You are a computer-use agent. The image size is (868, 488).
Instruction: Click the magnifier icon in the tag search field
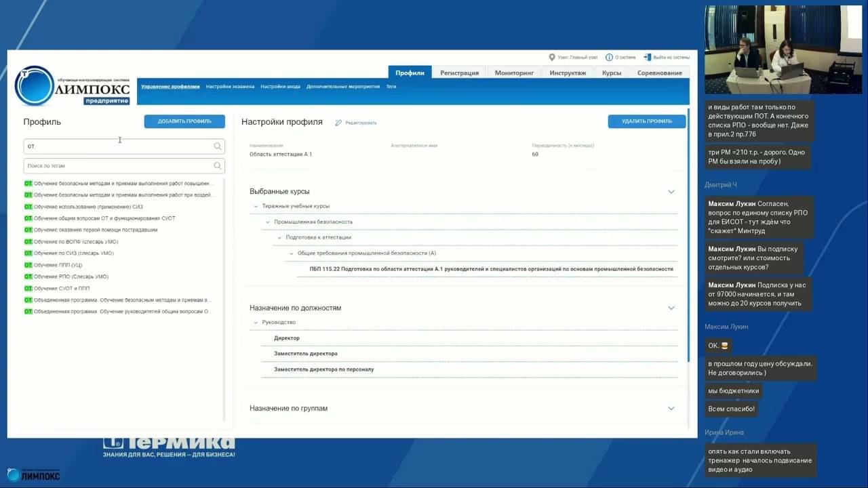click(218, 165)
